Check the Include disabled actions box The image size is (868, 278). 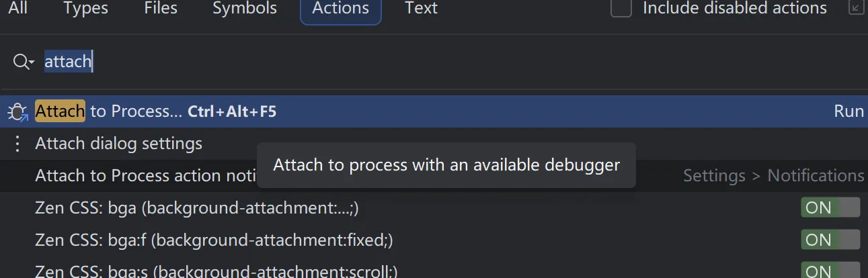(x=621, y=8)
